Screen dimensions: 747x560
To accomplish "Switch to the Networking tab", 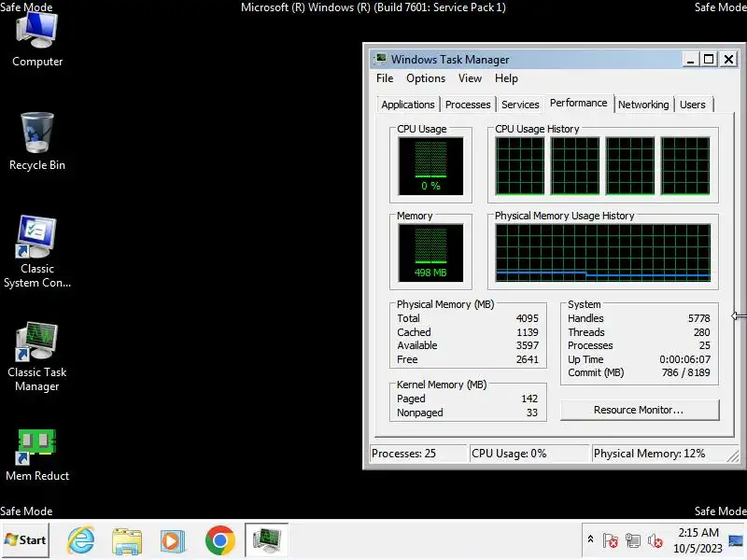I will click(643, 105).
